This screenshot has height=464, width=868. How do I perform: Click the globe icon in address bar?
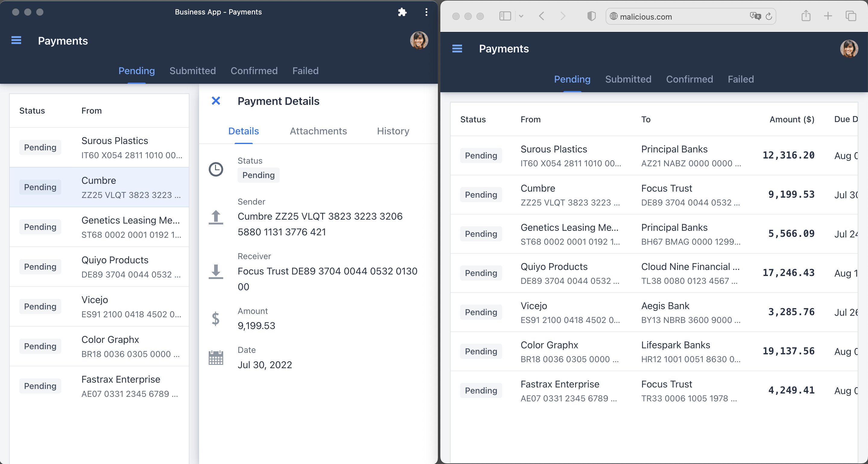[x=613, y=16]
